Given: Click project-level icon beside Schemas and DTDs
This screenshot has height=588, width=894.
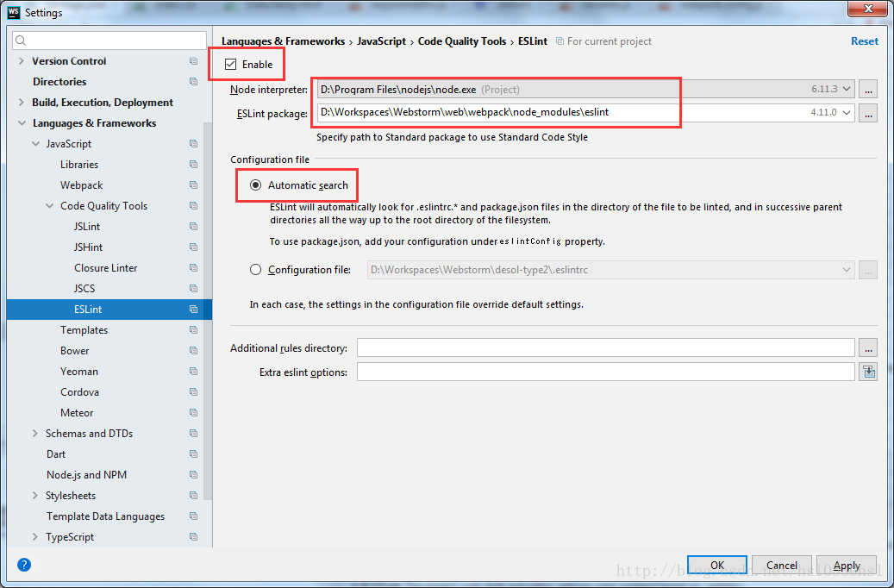Looking at the screenshot, I should tap(193, 434).
